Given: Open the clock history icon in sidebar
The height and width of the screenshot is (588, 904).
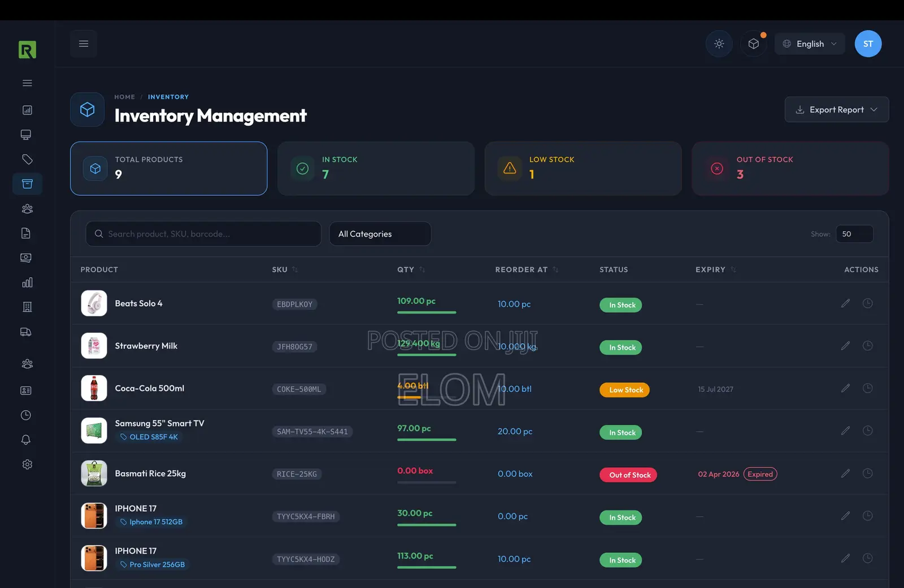Looking at the screenshot, I should click(26, 415).
